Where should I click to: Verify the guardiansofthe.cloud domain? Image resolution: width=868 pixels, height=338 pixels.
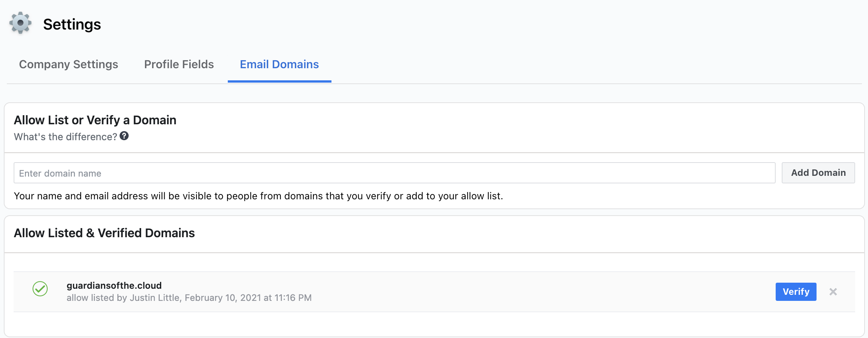pyautogui.click(x=796, y=292)
